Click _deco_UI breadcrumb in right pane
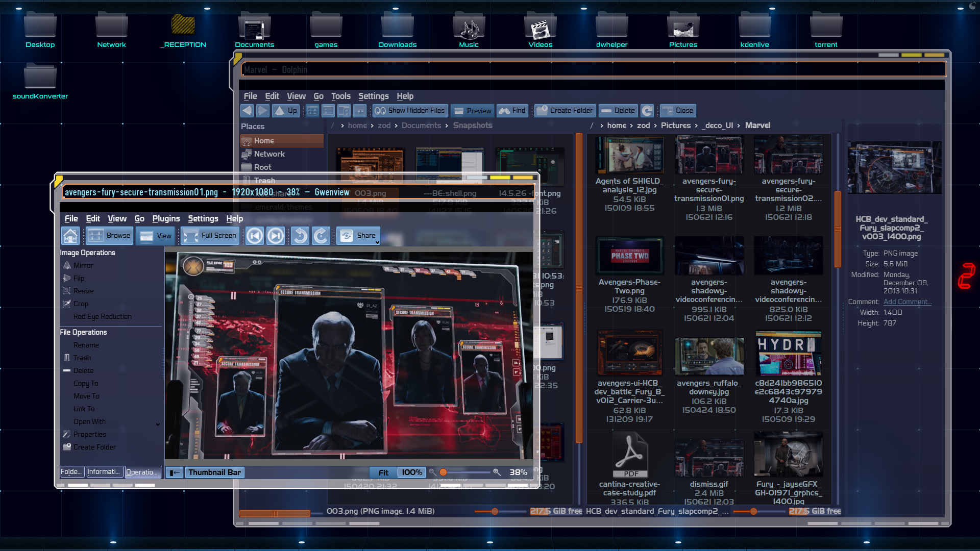The width and height of the screenshot is (980, 551). pos(719,126)
